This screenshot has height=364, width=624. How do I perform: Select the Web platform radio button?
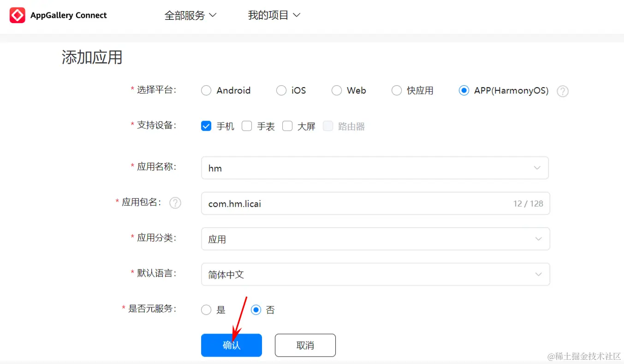(337, 90)
